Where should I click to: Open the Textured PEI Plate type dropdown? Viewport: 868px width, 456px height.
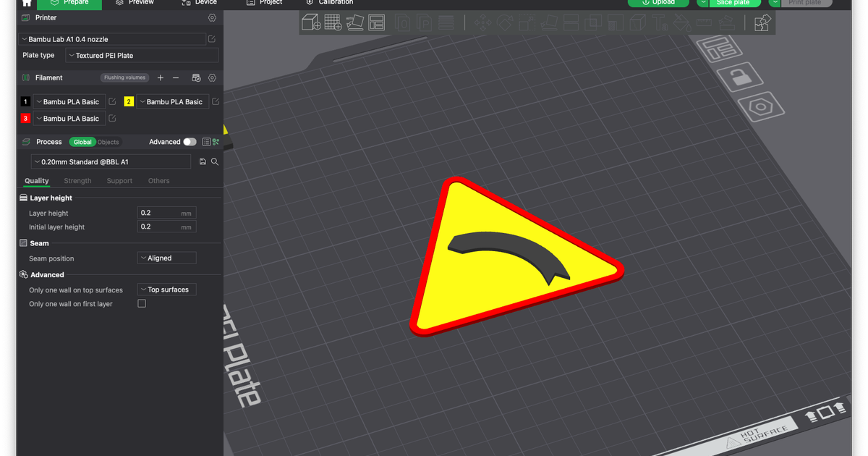(x=142, y=55)
